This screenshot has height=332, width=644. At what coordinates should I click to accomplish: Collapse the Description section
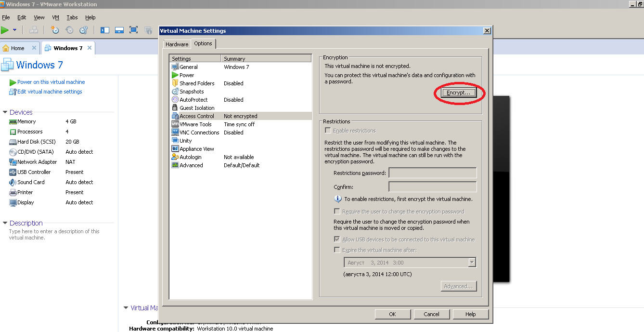[5, 223]
